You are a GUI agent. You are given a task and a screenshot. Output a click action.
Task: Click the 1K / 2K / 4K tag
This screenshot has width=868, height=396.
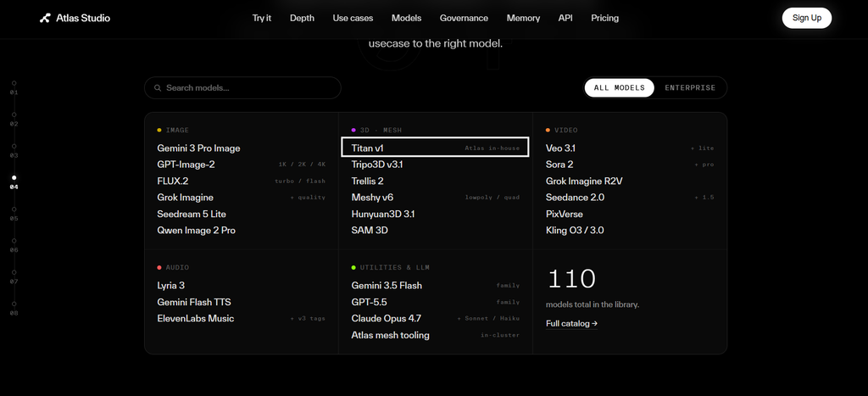[x=303, y=165]
